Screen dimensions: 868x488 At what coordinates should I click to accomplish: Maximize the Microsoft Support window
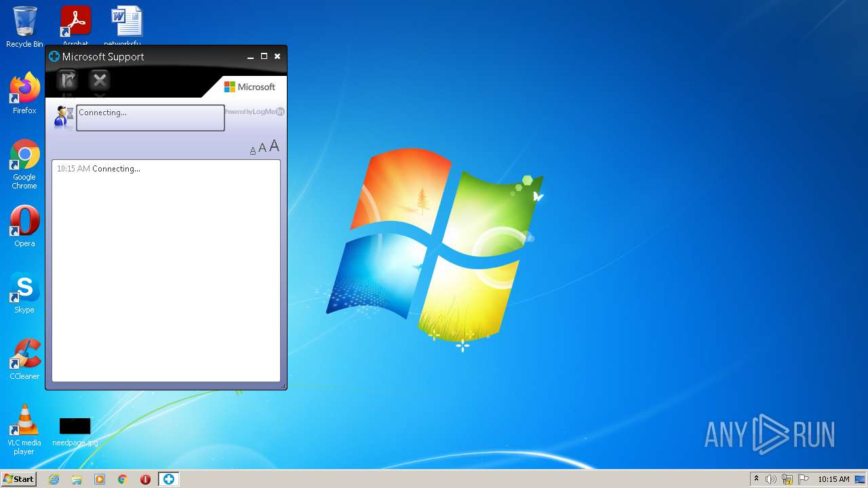pos(264,56)
